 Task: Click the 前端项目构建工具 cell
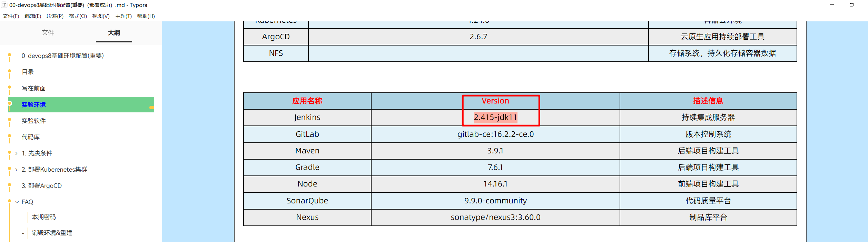click(x=708, y=184)
